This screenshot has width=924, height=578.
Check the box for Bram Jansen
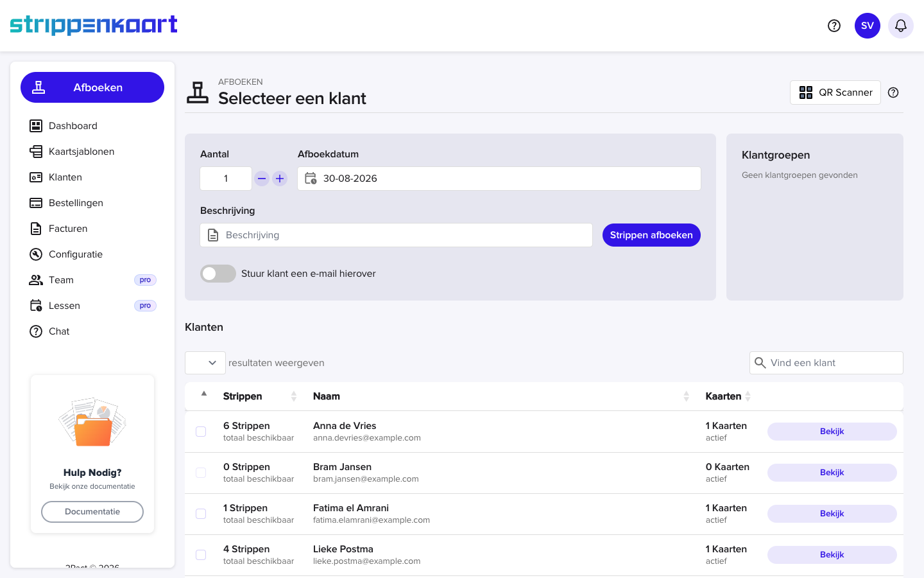(201, 473)
